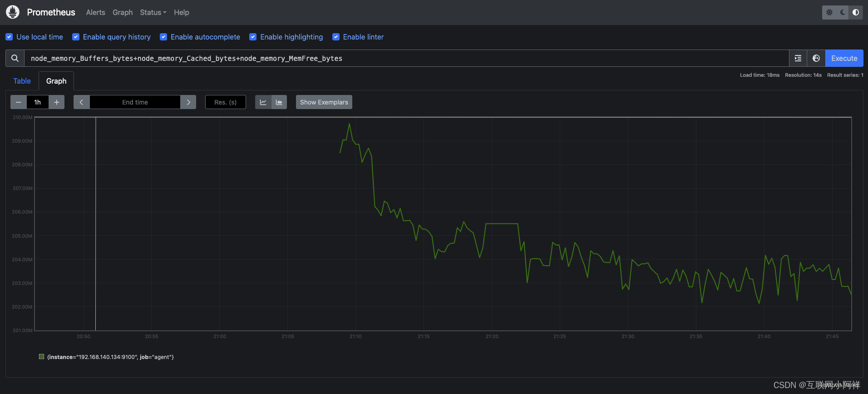The image size is (868, 394).
Task: Show unstacked line graph icon
Action: pyautogui.click(x=263, y=102)
